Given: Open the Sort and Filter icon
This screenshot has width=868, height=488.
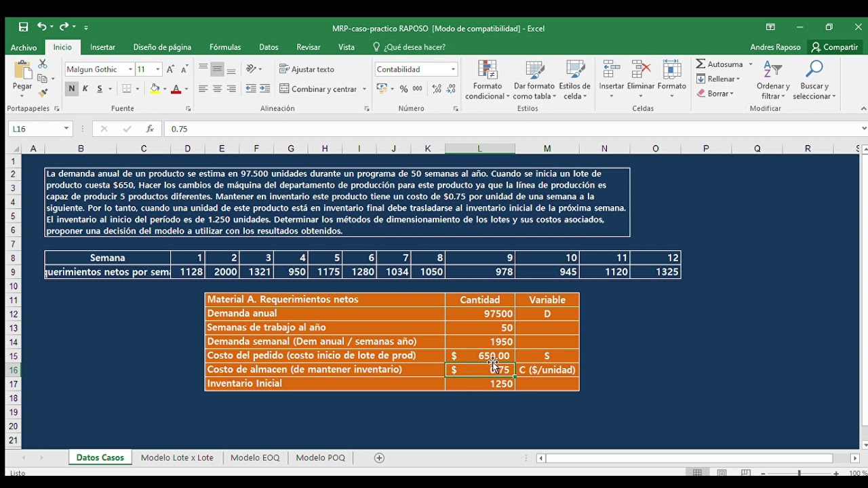Looking at the screenshot, I should 772,70.
